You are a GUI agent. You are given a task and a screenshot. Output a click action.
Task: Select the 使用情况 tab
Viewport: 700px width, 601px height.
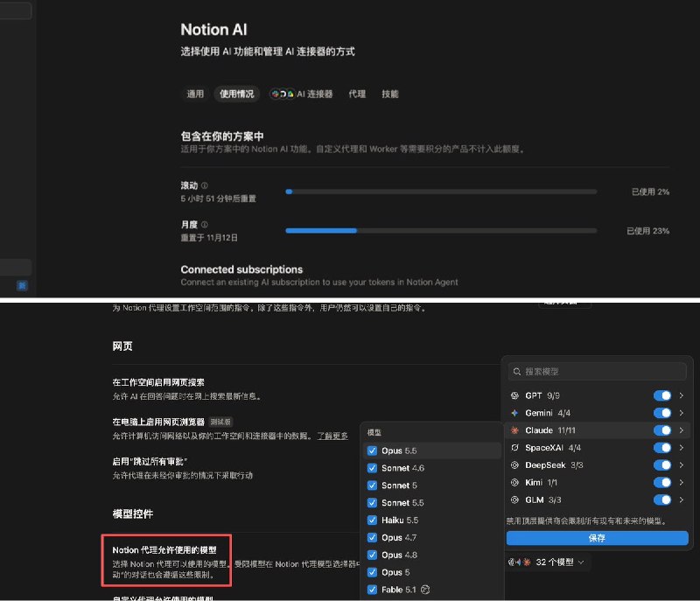coord(236,94)
